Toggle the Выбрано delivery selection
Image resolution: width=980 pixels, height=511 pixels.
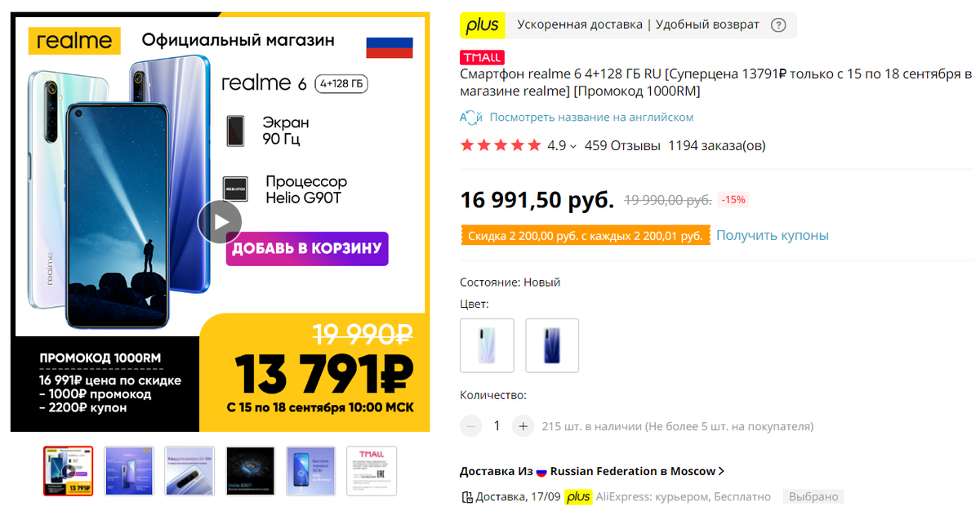point(813,496)
